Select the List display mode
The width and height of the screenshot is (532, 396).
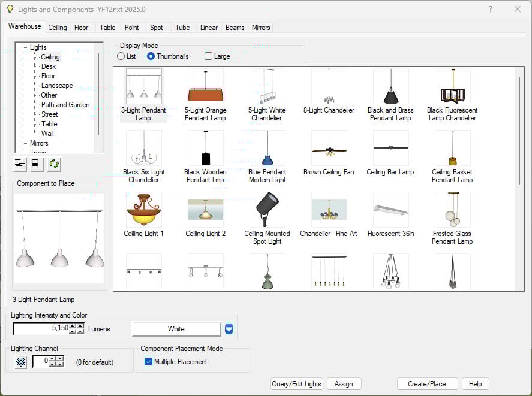[121, 56]
